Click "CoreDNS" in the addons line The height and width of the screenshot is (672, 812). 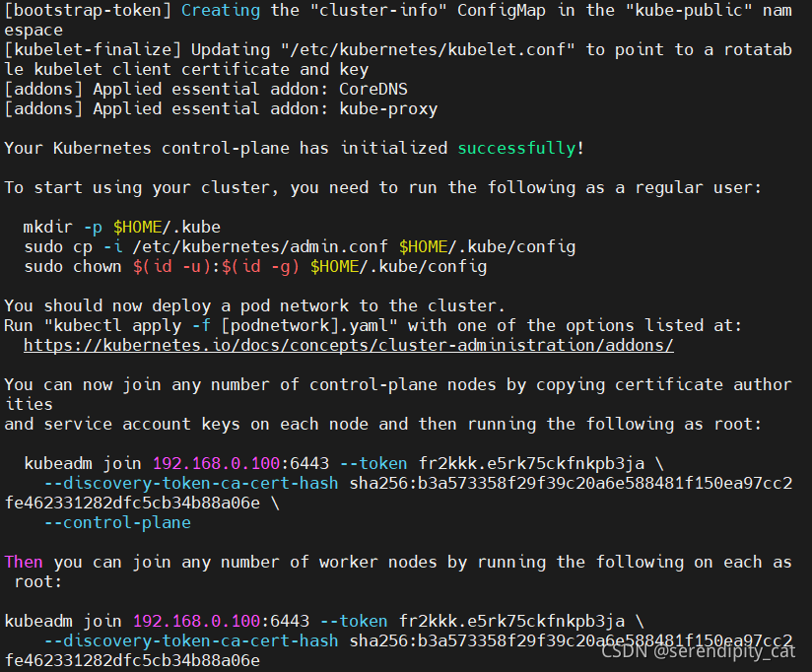373,89
